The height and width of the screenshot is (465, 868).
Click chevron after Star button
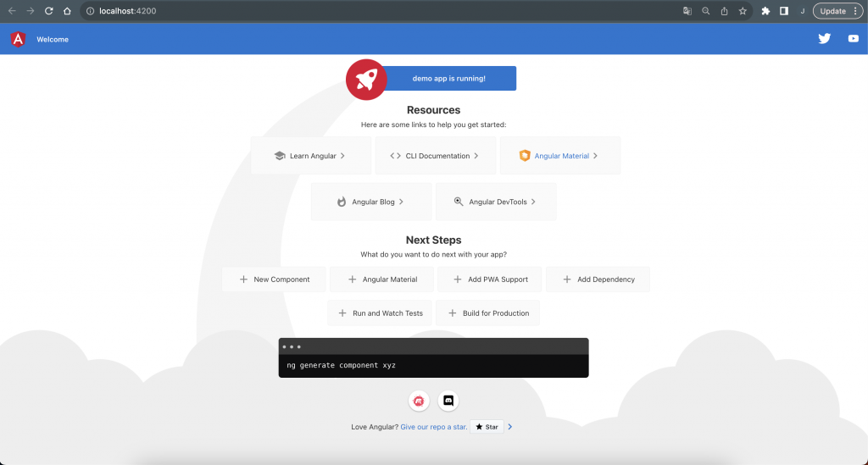pos(509,427)
